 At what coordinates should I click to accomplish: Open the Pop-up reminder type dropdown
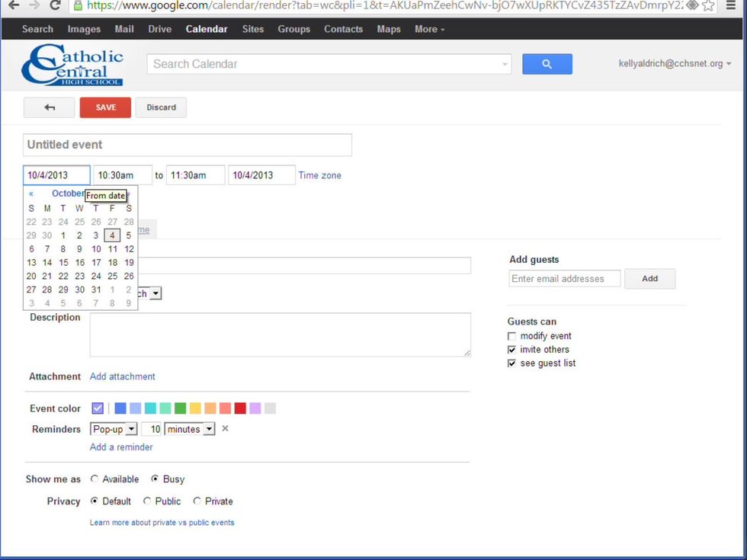(114, 429)
